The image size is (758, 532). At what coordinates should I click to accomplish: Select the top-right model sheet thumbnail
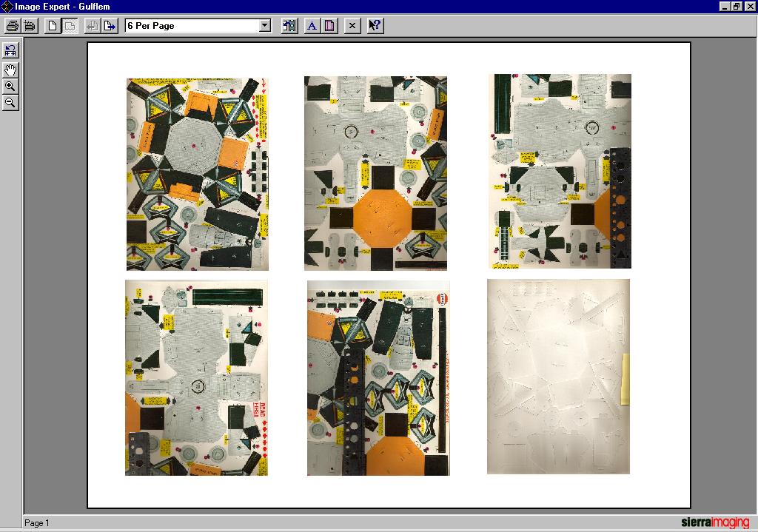click(x=560, y=171)
